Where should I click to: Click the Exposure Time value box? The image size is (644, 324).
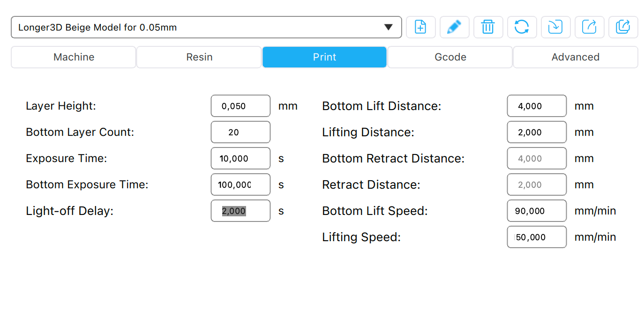[x=240, y=158]
